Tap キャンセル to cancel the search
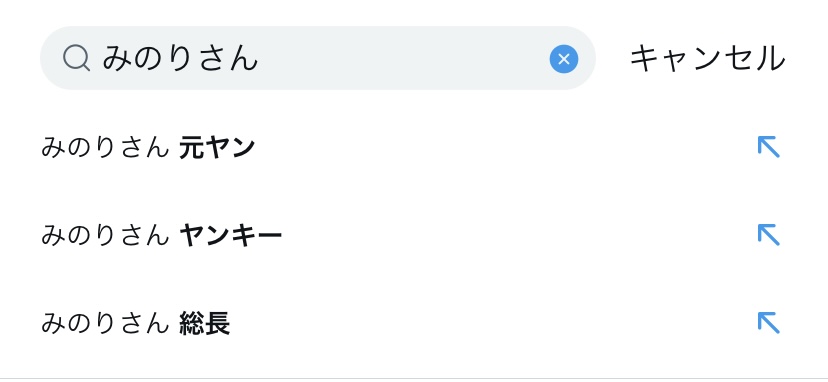828x382 pixels. pos(708,59)
